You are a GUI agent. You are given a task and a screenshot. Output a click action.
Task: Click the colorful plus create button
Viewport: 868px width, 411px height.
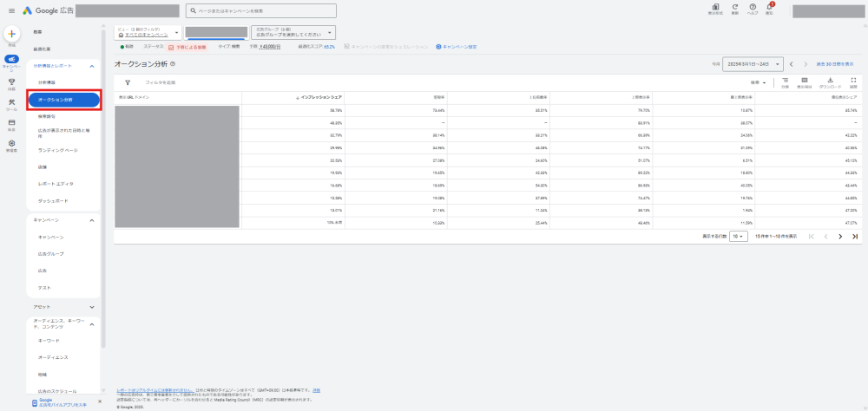point(11,34)
